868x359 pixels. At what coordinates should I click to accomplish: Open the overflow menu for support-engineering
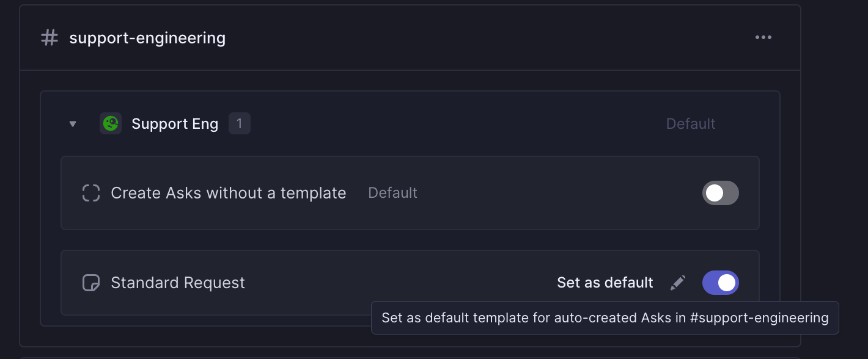tap(763, 37)
